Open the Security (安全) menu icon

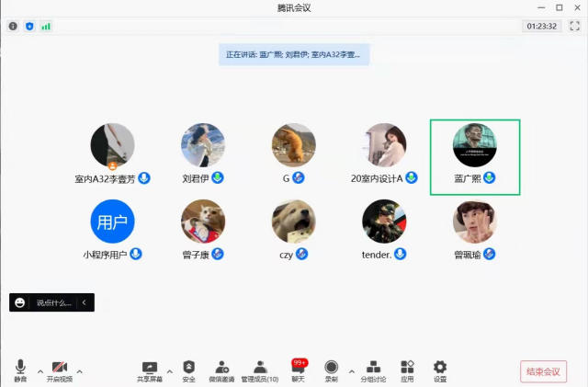tap(188, 368)
